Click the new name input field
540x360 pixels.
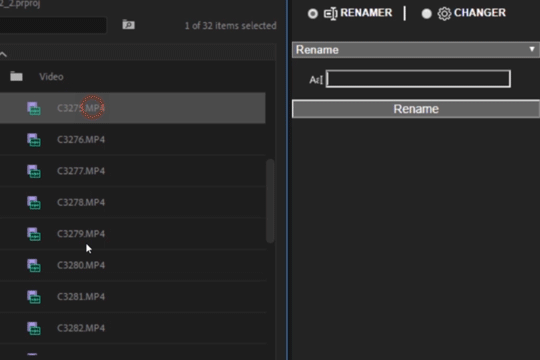418,79
